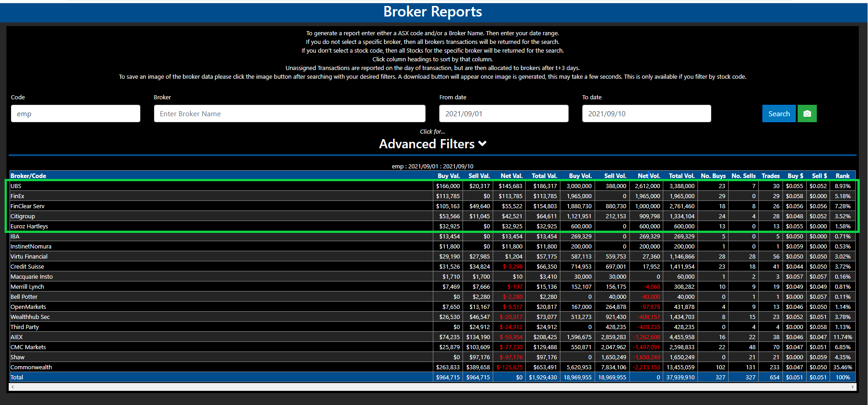Sort table by Sell Val. column
Screen dimensions: 868x405
click(x=479, y=176)
